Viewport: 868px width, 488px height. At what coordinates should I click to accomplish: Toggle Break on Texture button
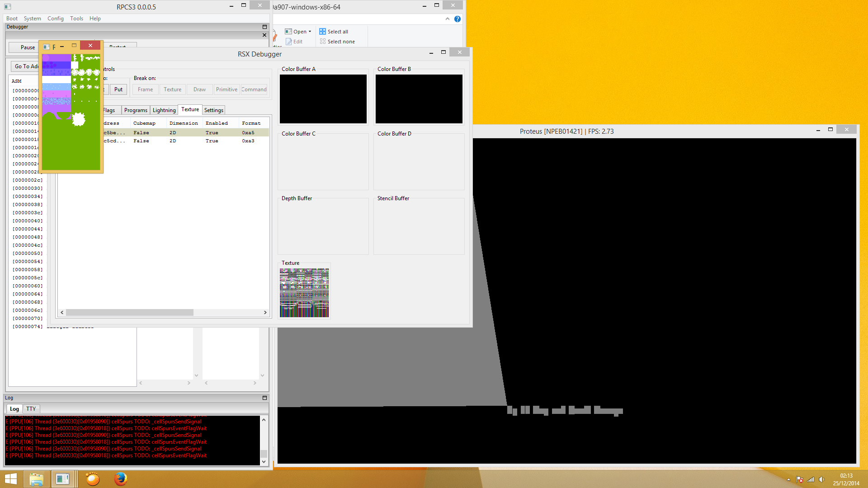tap(172, 89)
